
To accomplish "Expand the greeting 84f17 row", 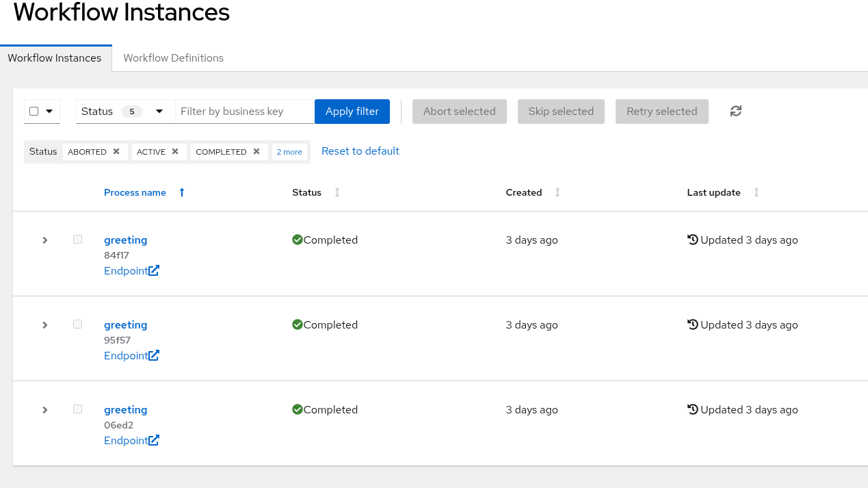I will point(45,240).
